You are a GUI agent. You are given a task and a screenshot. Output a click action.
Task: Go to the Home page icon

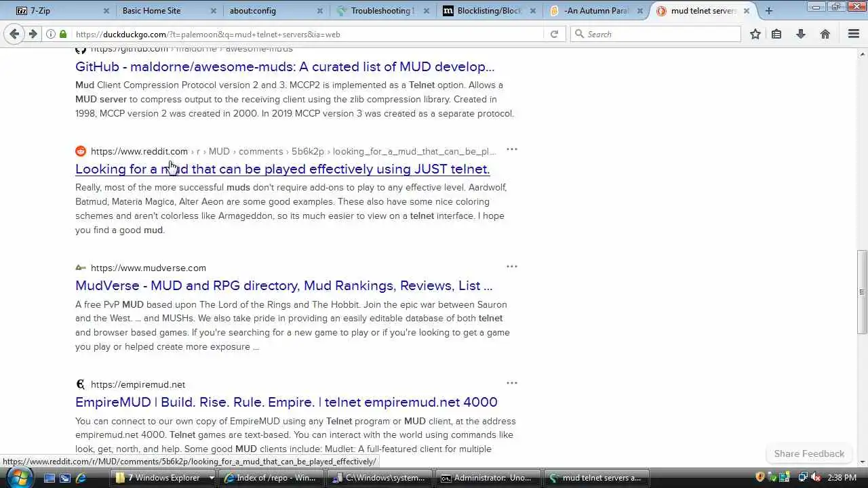[825, 34]
